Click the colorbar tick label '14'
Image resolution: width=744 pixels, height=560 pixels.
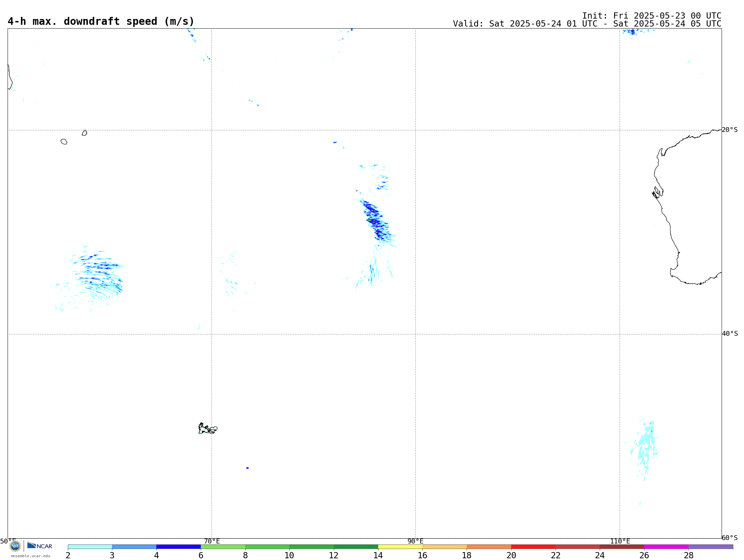click(x=378, y=556)
